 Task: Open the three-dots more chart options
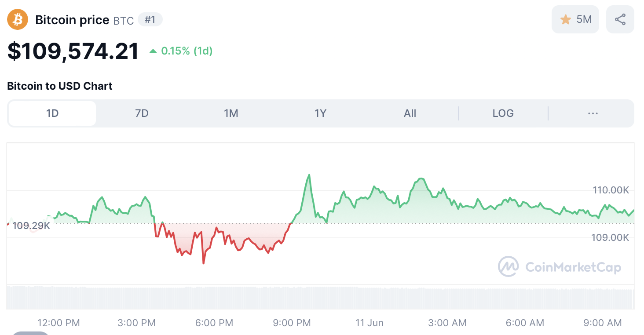click(593, 113)
